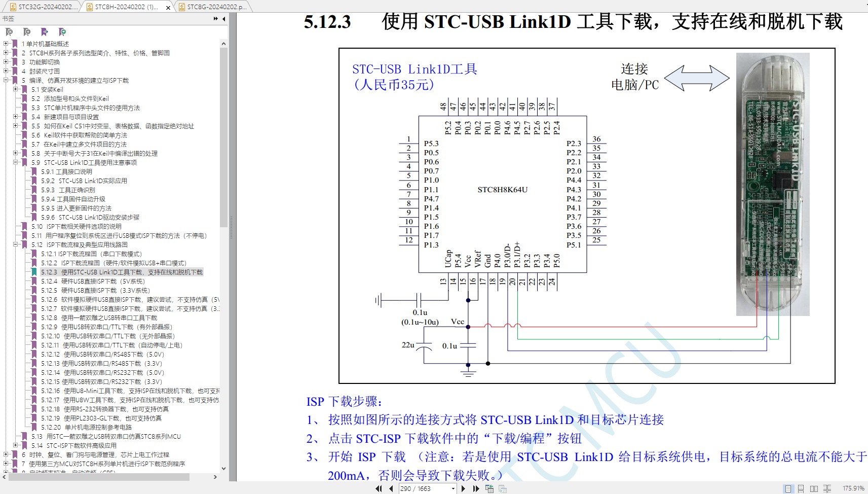Click the bookmark options green dropdown icon
Screen dimensions: 868x494
(x=62, y=32)
